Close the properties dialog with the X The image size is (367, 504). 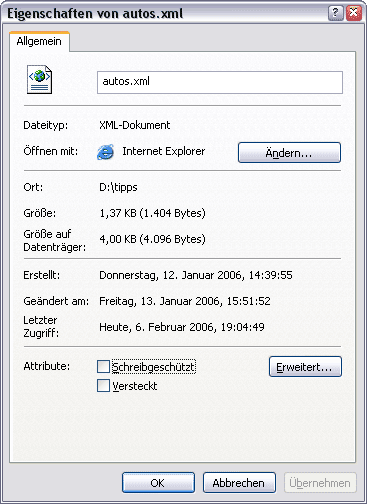click(353, 13)
